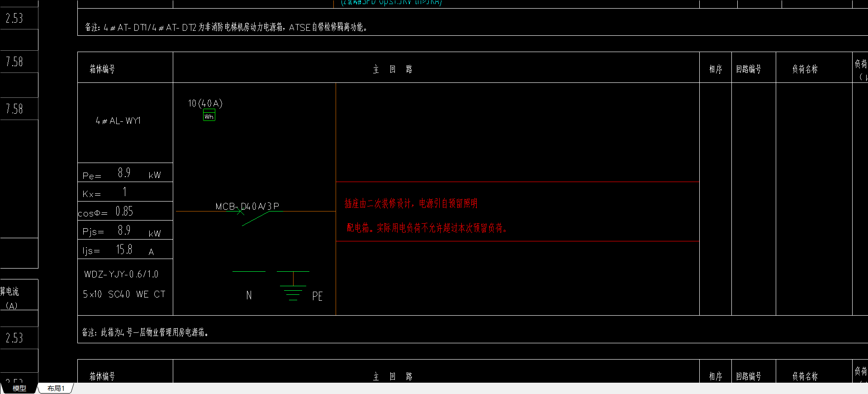
Task: Select the 算电流 (A) column label
Action: (10, 298)
